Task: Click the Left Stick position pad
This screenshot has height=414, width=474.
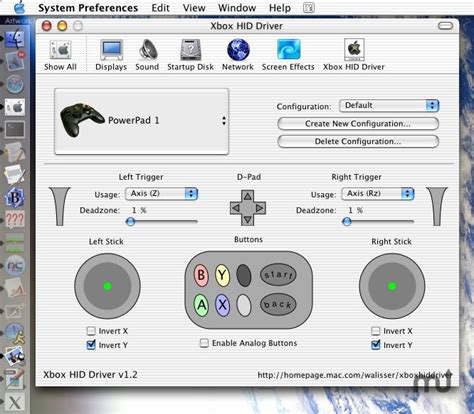Action: click(x=107, y=286)
